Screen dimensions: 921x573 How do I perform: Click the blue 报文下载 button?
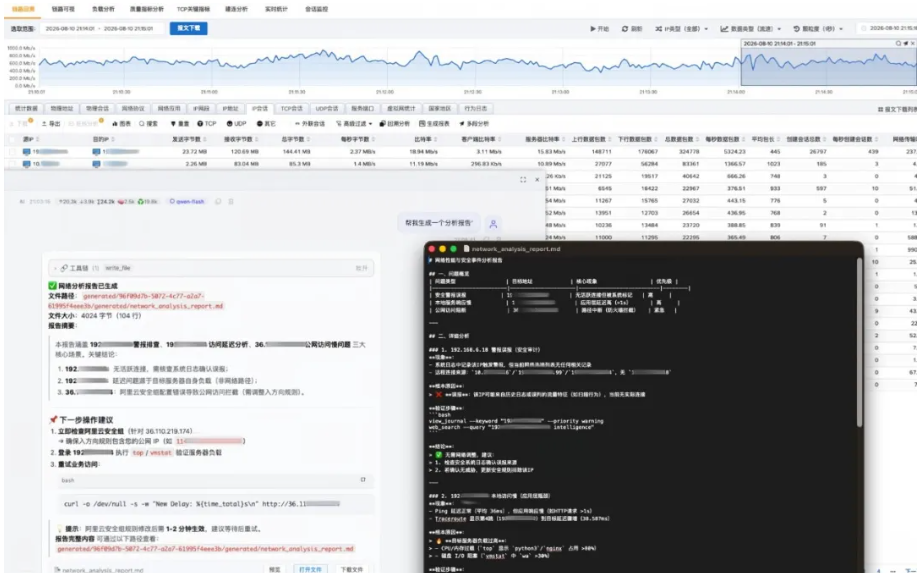(x=189, y=28)
